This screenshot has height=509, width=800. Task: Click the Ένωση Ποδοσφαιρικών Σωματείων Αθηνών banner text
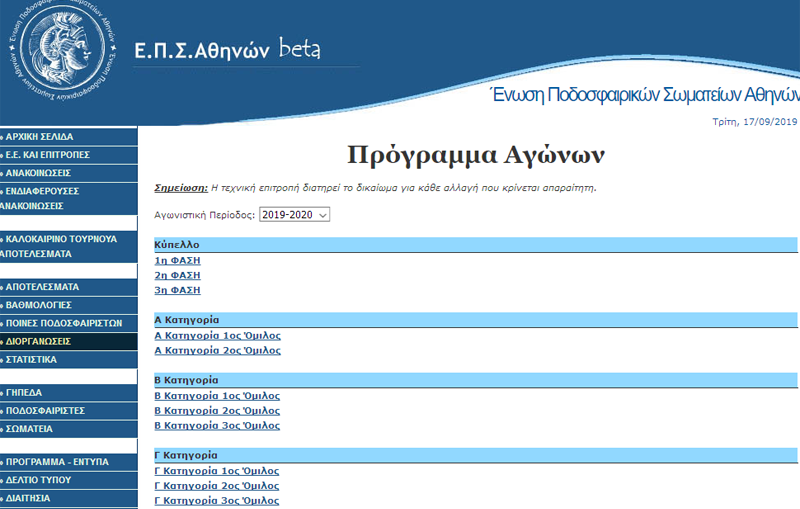coord(644,95)
